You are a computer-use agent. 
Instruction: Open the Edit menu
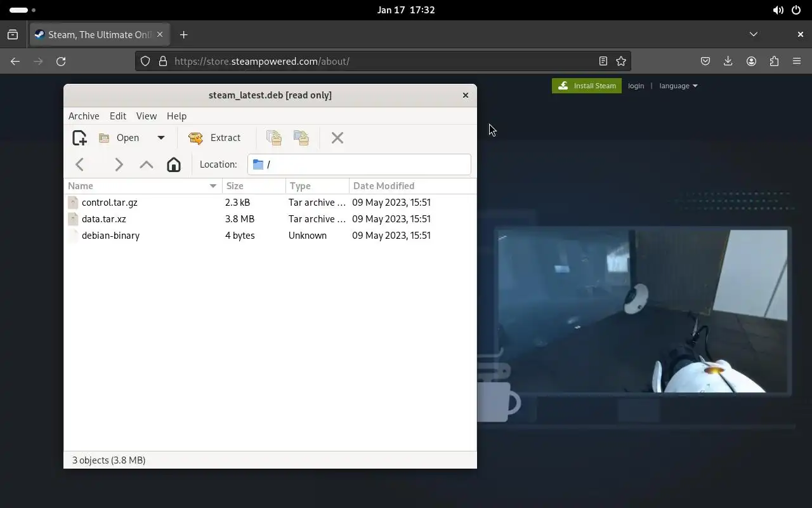click(x=118, y=116)
